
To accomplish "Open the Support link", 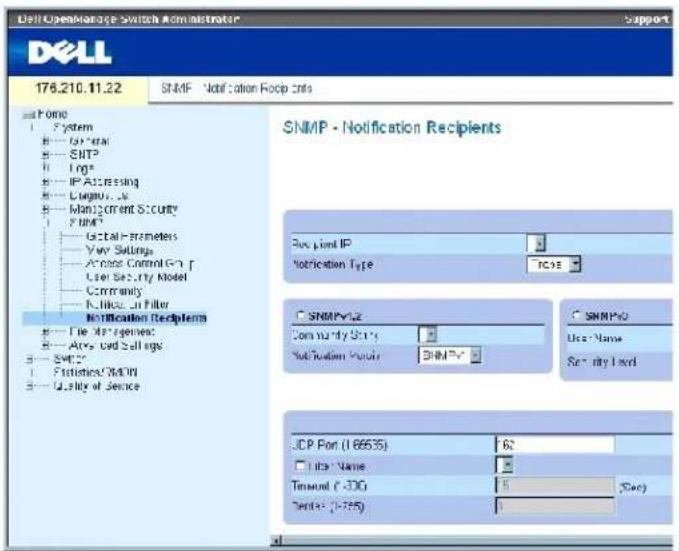I will click(646, 19).
